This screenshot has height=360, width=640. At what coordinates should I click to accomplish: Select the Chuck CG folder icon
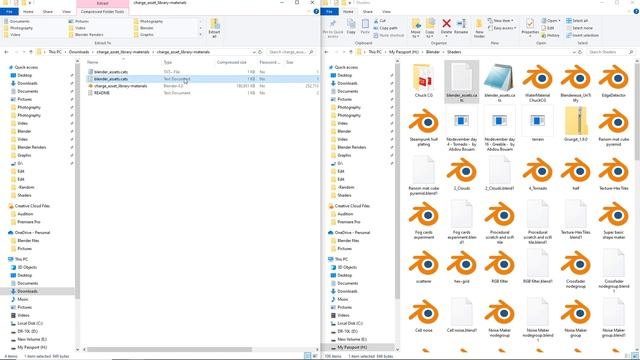tap(424, 81)
